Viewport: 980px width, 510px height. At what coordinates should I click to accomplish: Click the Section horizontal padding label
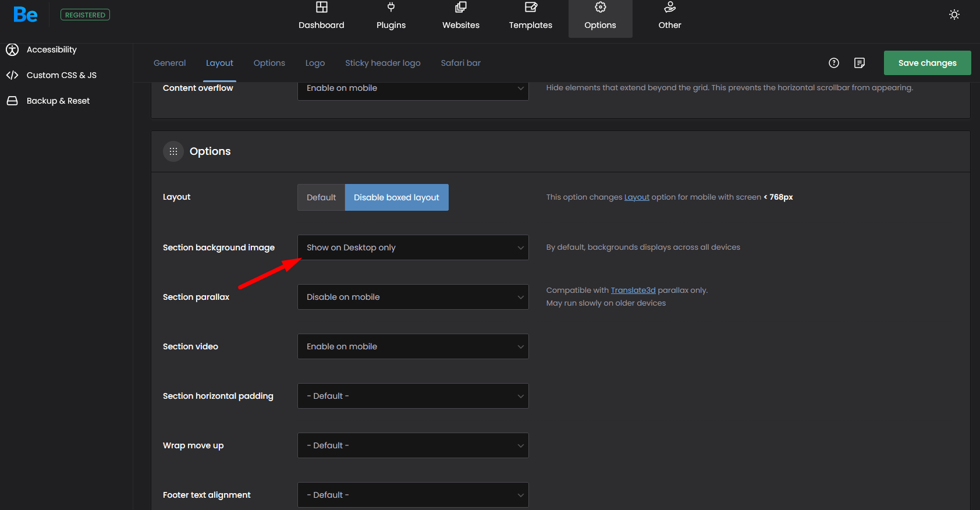tap(218, 396)
